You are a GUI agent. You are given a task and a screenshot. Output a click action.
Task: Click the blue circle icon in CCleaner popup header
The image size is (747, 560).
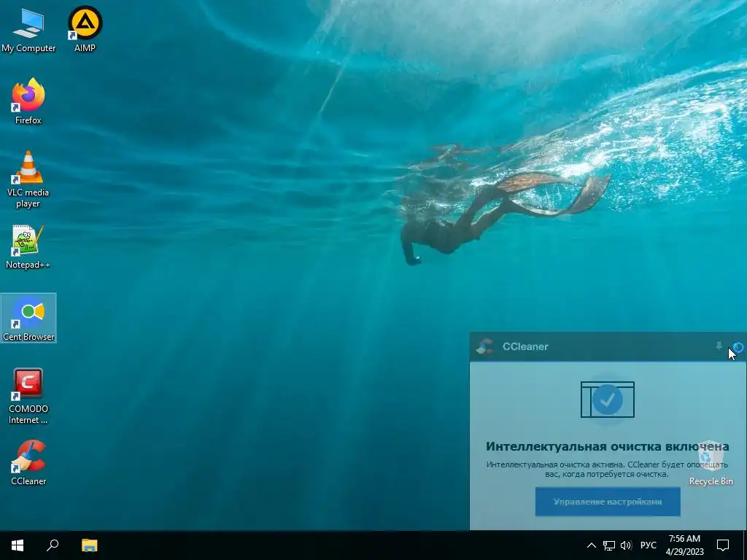coord(738,347)
